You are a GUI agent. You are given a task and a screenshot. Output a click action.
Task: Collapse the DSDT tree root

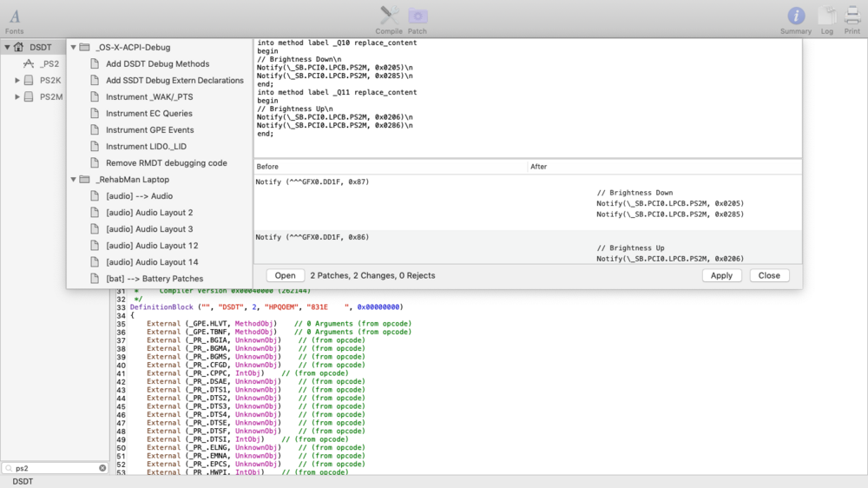point(7,48)
